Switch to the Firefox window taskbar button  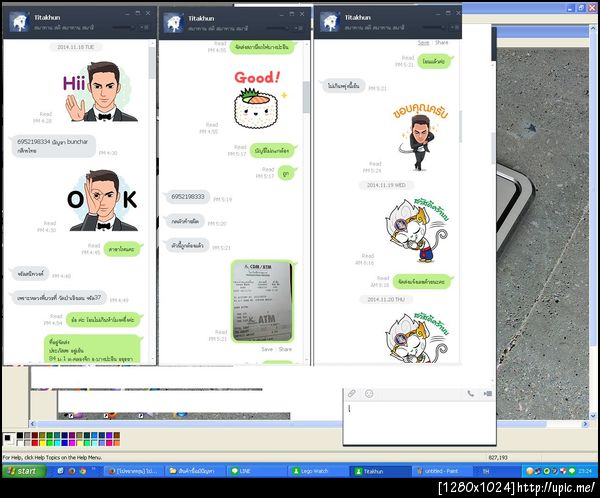tap(134, 471)
